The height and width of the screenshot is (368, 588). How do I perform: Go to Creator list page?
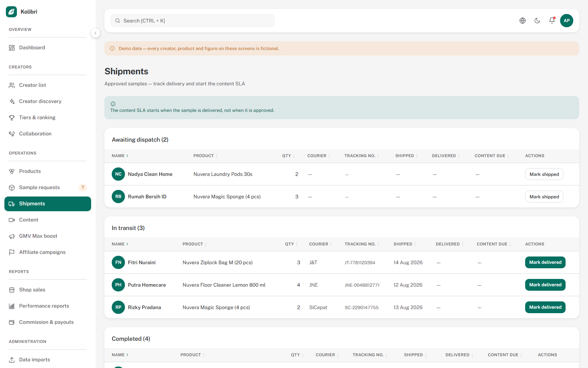tap(48, 85)
